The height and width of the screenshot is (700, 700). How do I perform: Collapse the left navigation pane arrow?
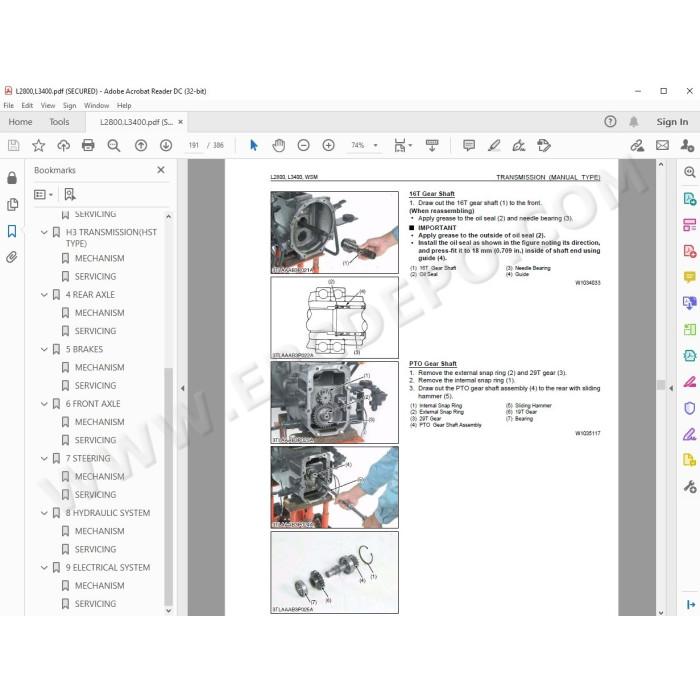pyautogui.click(x=182, y=388)
